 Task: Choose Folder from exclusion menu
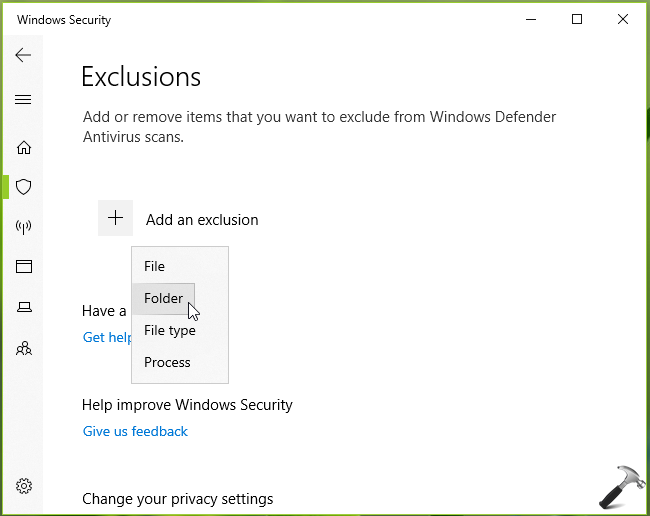163,298
